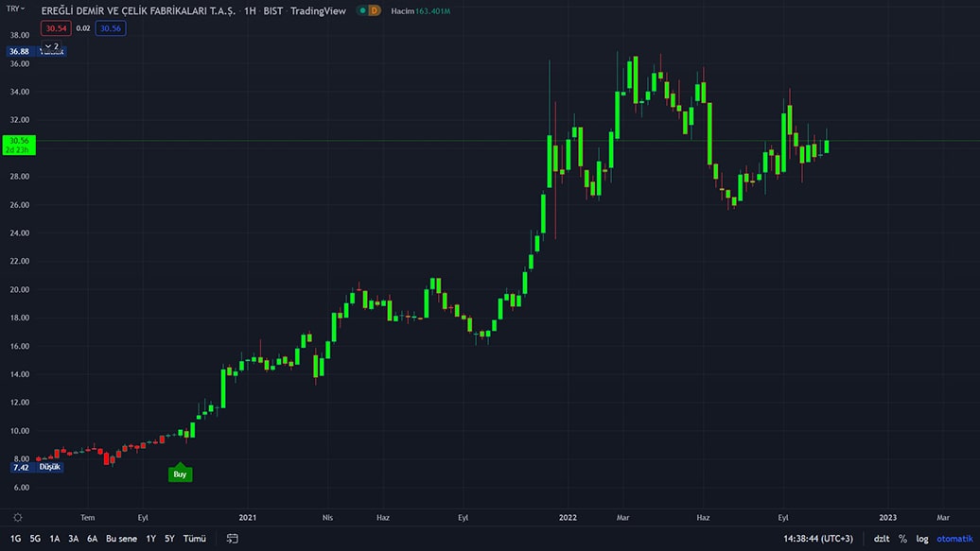Click the 10.00 price axis label
The image size is (980, 551).
[x=19, y=430]
